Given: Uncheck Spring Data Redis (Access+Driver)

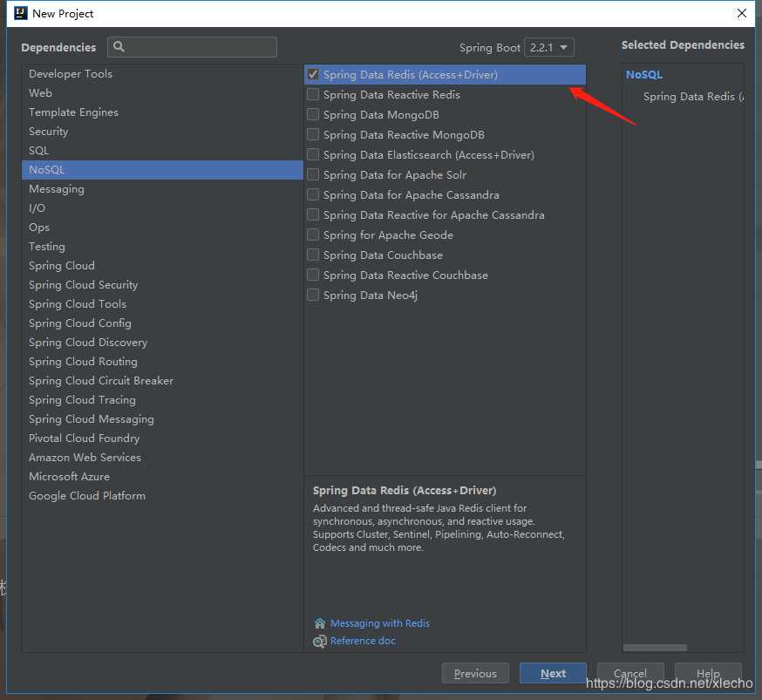Looking at the screenshot, I should pos(313,74).
